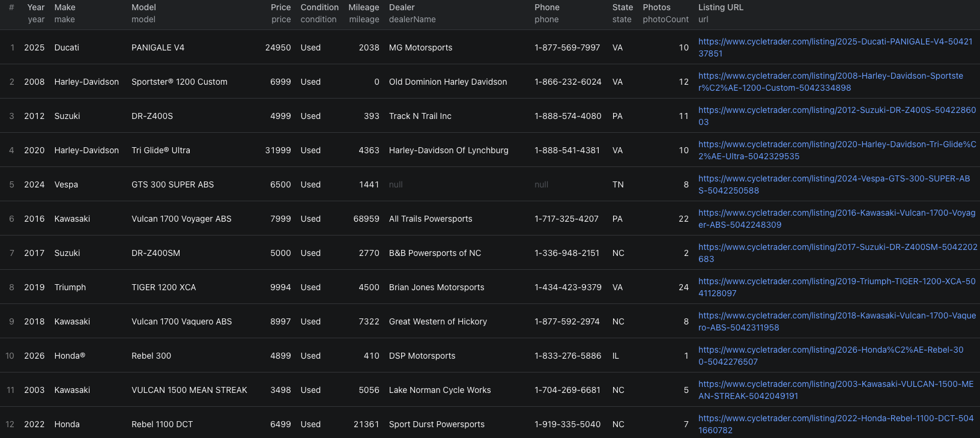Click the Listing URL column header

(x=721, y=7)
